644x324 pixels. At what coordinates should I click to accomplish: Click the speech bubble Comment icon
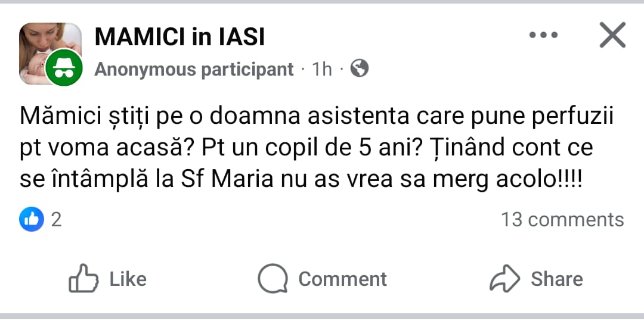[273, 279]
